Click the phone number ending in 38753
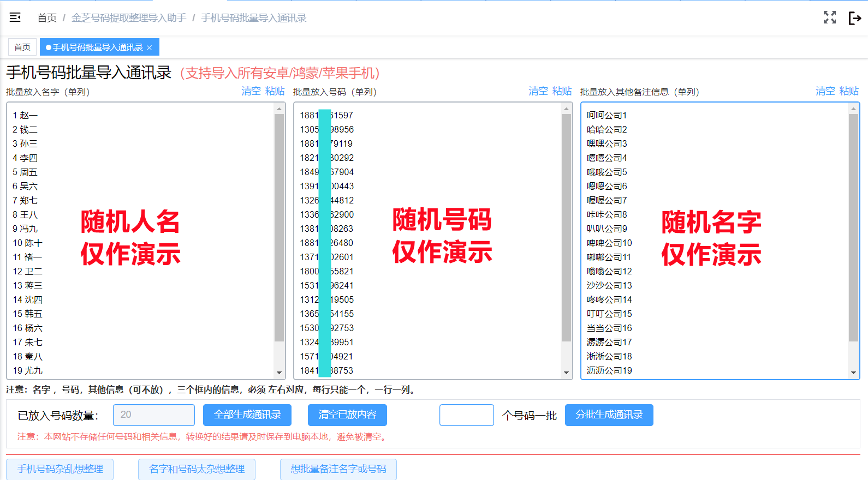 (x=326, y=370)
